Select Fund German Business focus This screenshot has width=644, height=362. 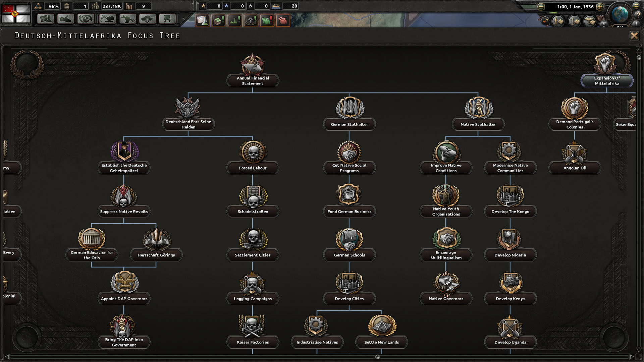[349, 201]
